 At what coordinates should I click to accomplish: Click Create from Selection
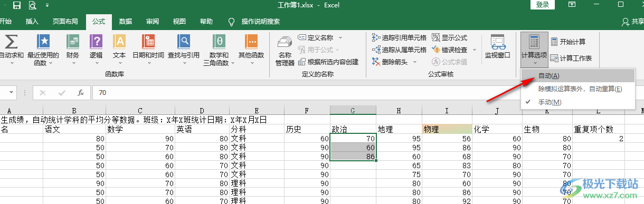coord(328,62)
